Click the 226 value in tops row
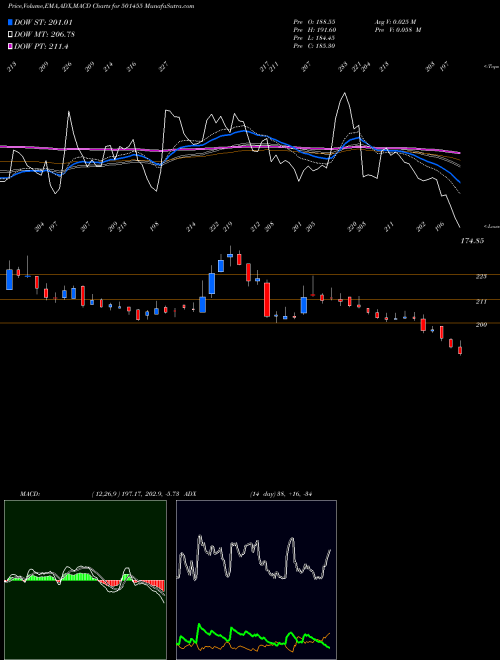 [x=67, y=67]
